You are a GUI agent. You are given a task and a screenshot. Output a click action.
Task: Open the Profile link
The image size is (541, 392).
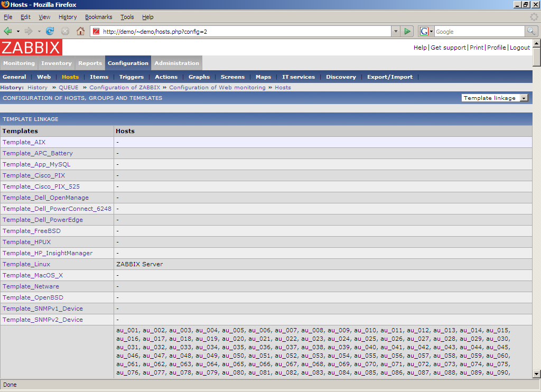497,48
